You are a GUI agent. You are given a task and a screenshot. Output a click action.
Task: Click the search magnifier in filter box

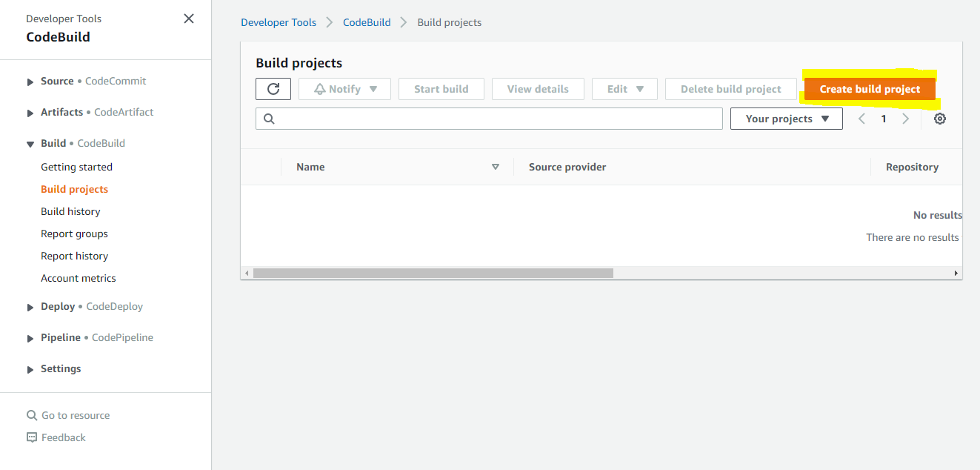pyautogui.click(x=269, y=119)
